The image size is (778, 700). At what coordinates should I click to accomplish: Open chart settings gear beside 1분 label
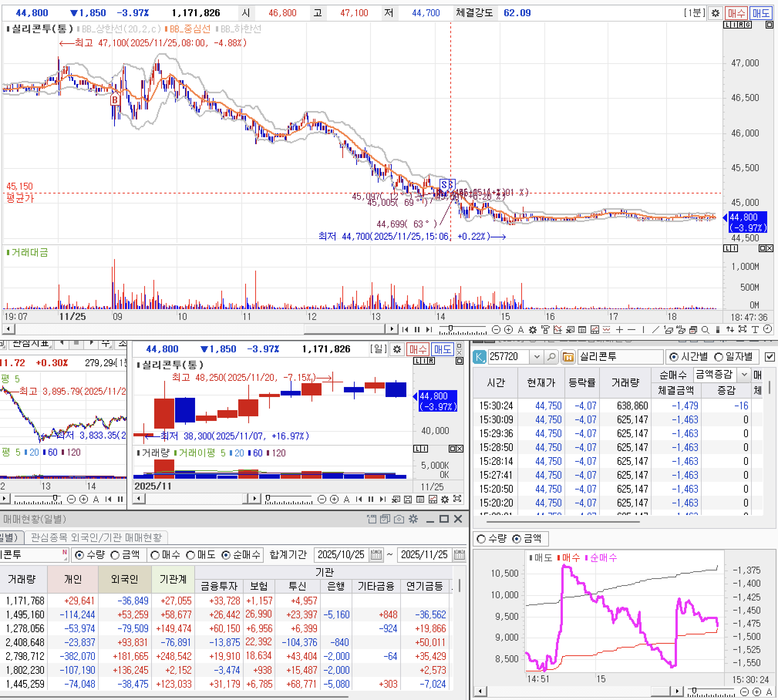coord(715,13)
